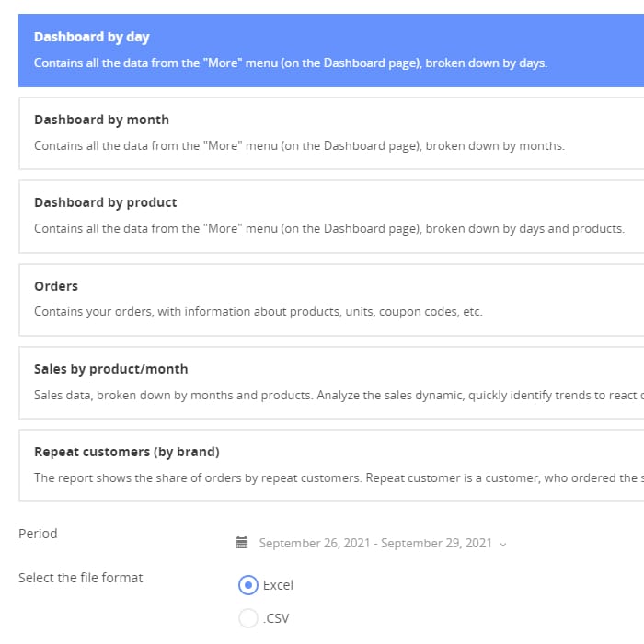Click the Orders description about coupon codes

click(x=258, y=311)
